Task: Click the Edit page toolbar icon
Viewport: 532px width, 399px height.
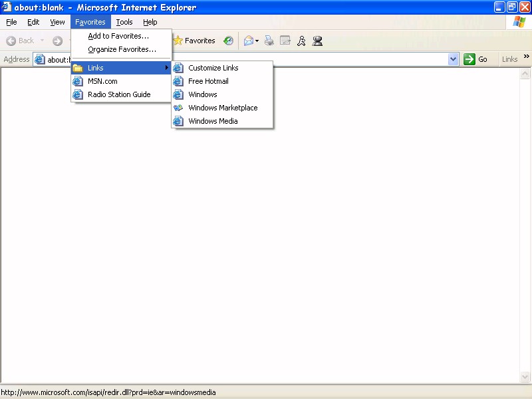Action: click(285, 41)
